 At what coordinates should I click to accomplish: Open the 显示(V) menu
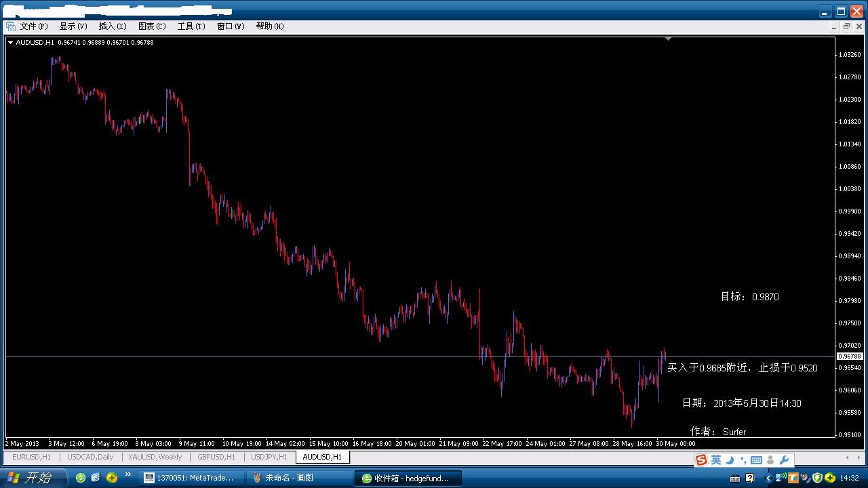[x=73, y=26]
